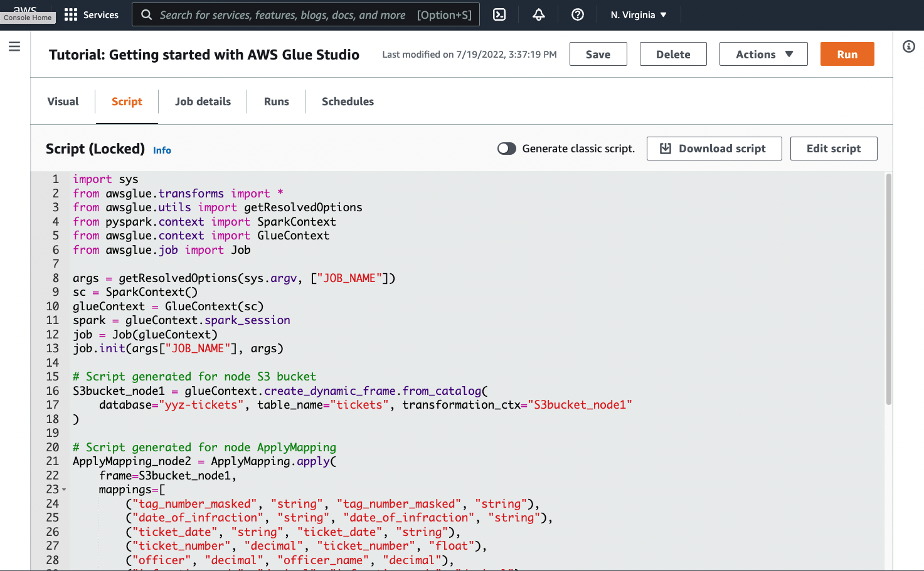Open the Services grid menu
Viewport: 924px width, 571px height.
[71, 14]
